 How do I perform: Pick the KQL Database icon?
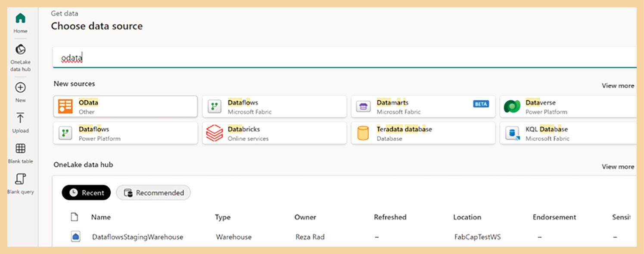[x=512, y=133]
